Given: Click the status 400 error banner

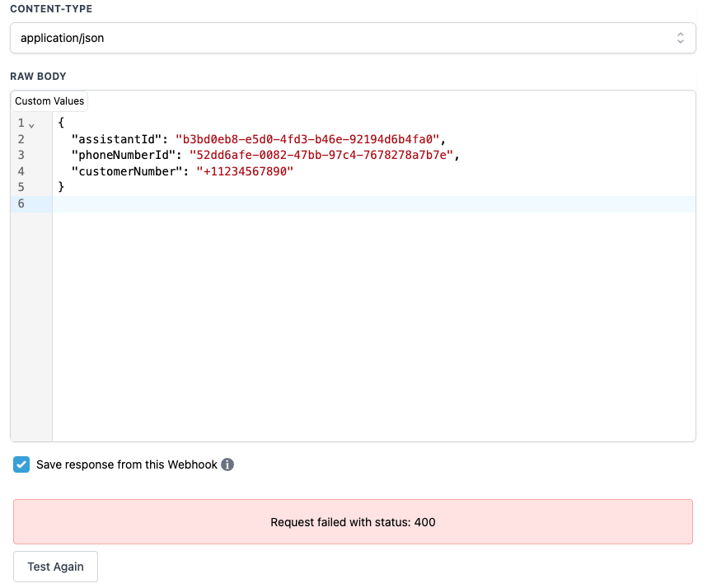Looking at the screenshot, I should [x=353, y=522].
